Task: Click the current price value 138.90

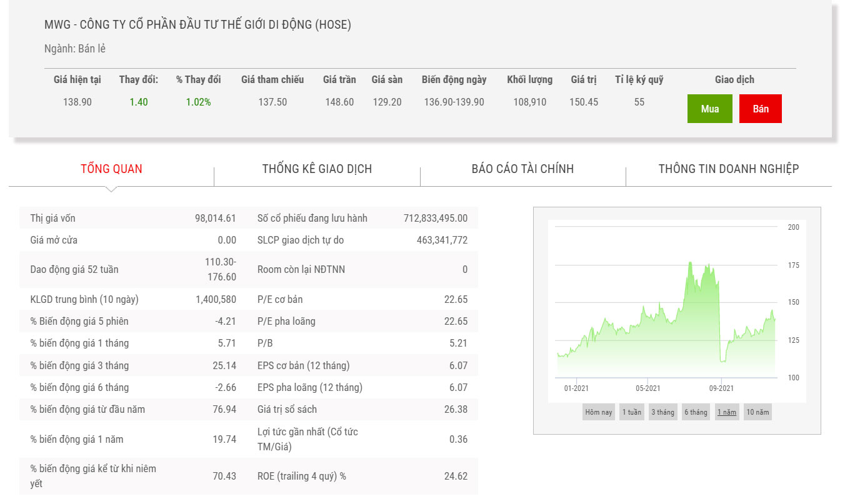Action: tap(77, 102)
